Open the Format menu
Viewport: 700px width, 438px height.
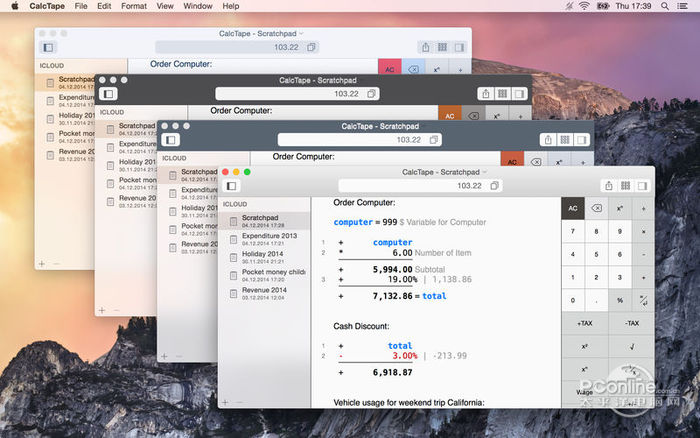click(x=133, y=6)
